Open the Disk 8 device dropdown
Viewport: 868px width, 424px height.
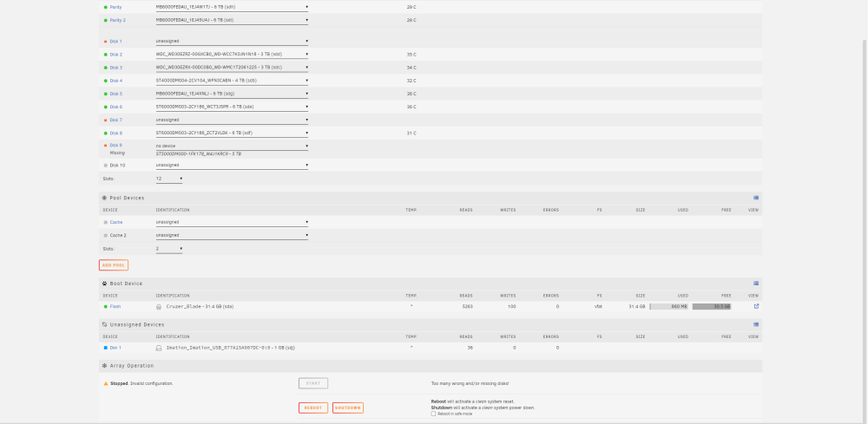(x=232, y=134)
